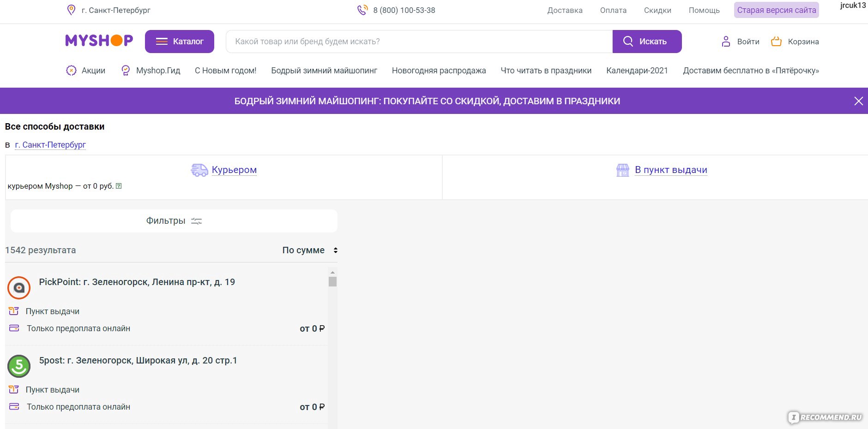This screenshot has height=429, width=868.
Task: Switch to Старая версия сайта
Action: point(777,10)
